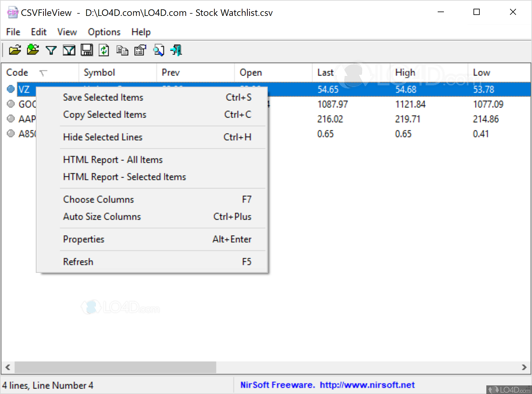Open the nirsoft.net link in status bar

[x=367, y=385]
